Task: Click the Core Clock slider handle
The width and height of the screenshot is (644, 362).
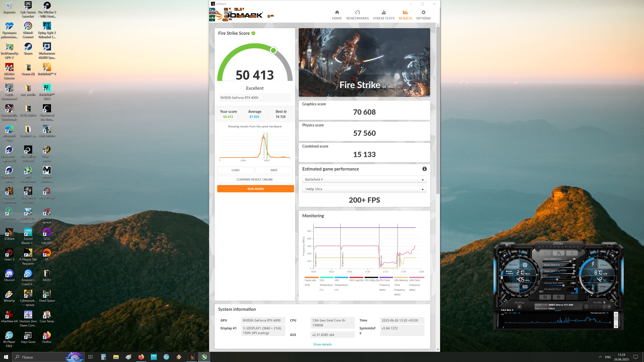Action: (557, 280)
